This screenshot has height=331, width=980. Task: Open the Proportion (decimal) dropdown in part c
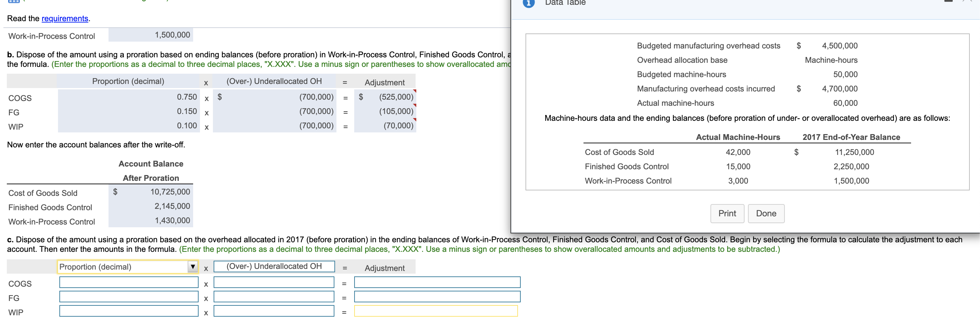coord(193,267)
